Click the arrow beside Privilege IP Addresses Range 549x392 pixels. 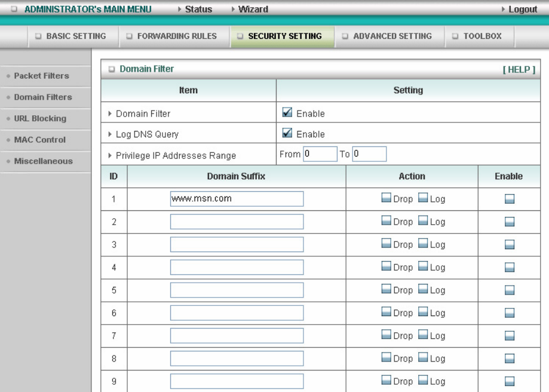110,155
